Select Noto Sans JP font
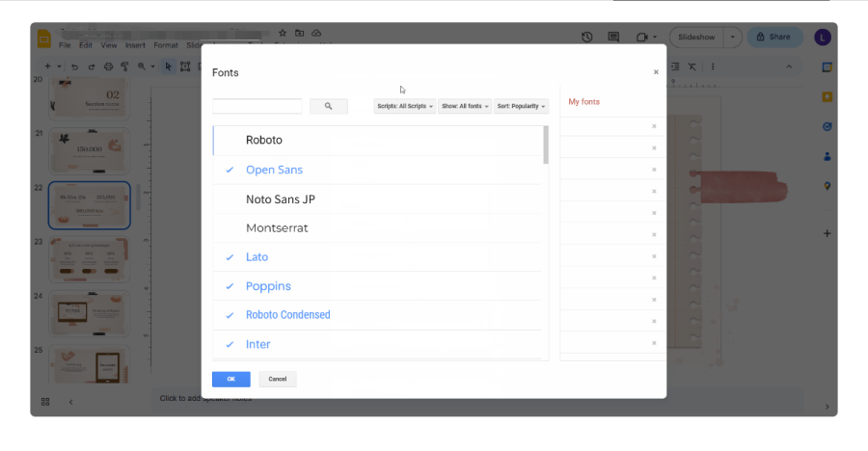Viewport: 868px width, 451px height. tap(280, 199)
